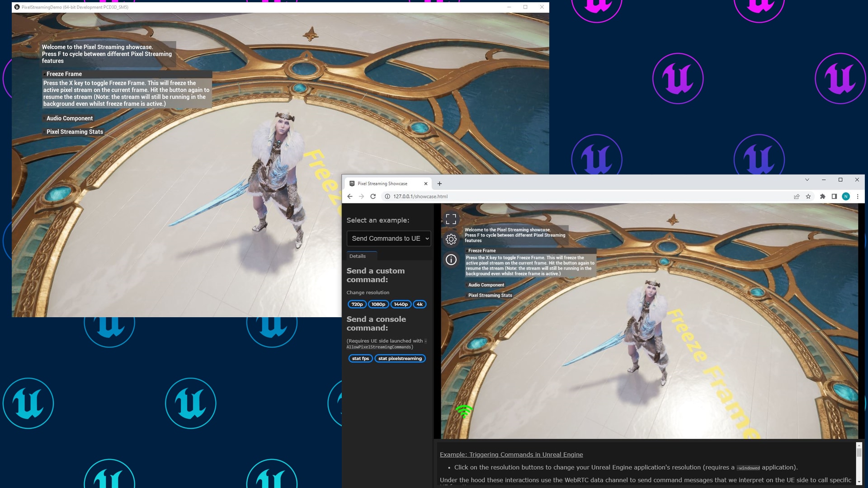The width and height of the screenshot is (868, 488).
Task: Bookmark the page with the star icon
Action: coord(808,197)
